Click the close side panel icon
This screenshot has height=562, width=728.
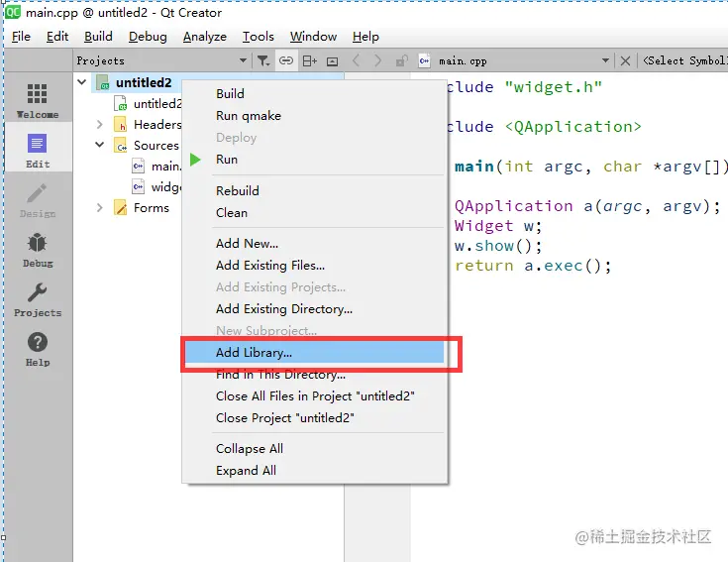point(332,60)
